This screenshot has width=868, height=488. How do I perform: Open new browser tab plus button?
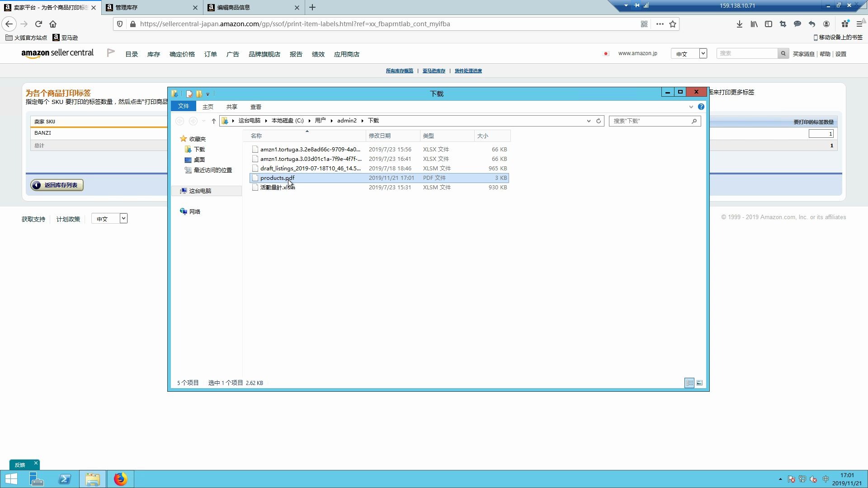312,7
